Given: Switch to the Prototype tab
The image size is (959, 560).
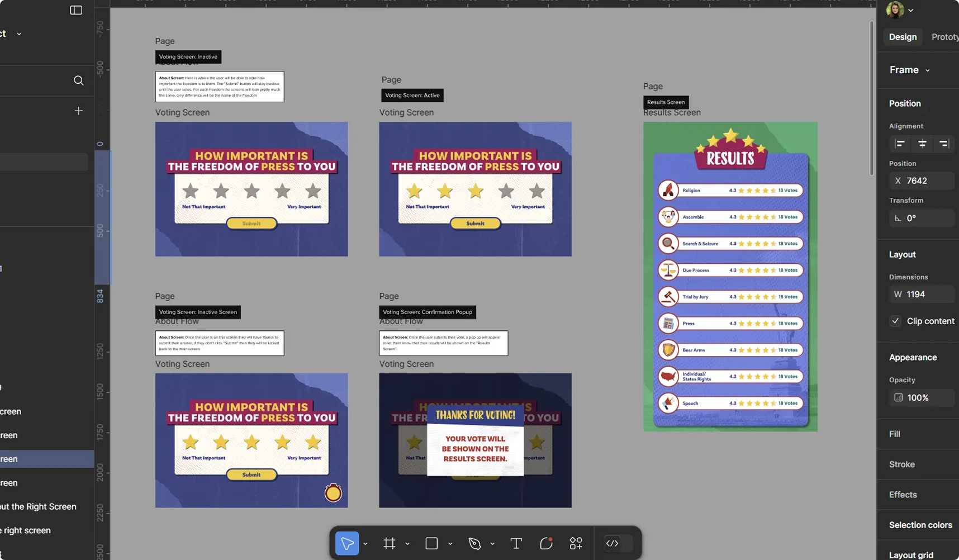Looking at the screenshot, I should click(944, 37).
